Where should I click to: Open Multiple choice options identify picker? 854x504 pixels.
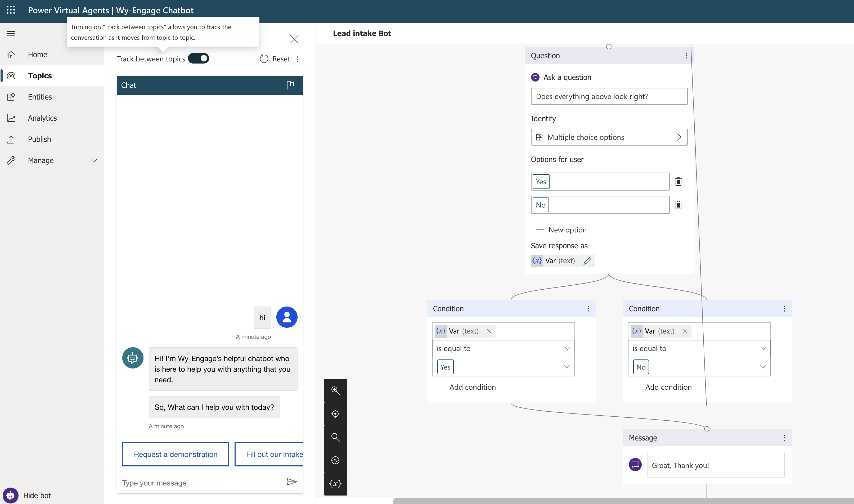[x=609, y=137]
